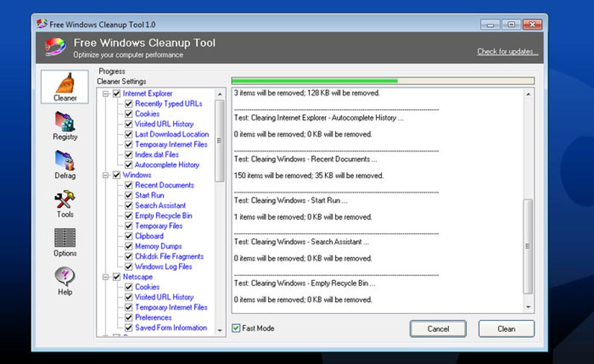Click the settings tree scroll down arrow

point(220,331)
